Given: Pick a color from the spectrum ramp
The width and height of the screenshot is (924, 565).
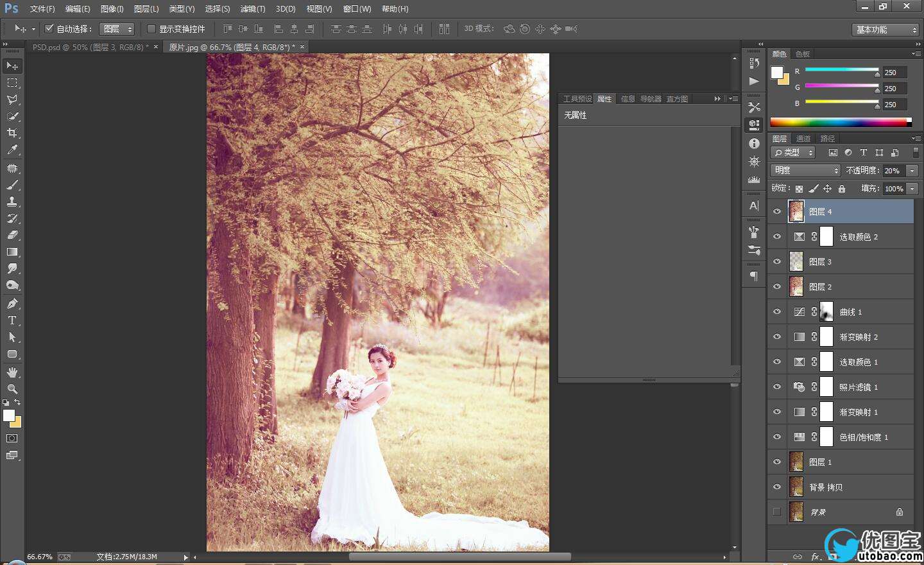Looking at the screenshot, I should coord(841,122).
